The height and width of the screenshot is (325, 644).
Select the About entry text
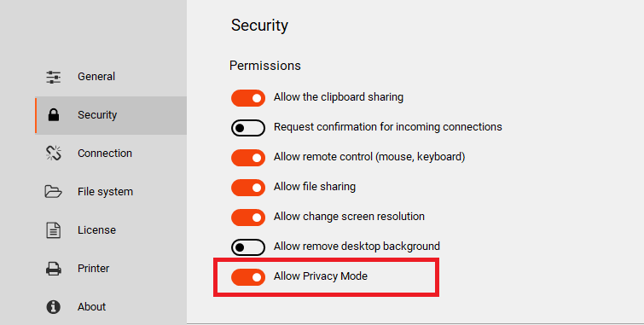click(91, 307)
